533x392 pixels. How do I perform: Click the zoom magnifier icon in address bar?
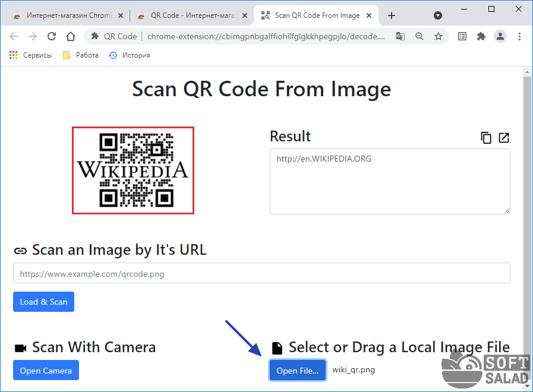pos(420,36)
